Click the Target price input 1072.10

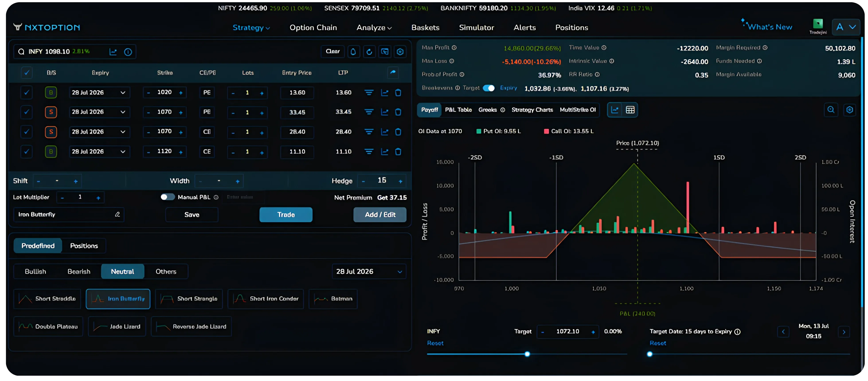coord(567,332)
